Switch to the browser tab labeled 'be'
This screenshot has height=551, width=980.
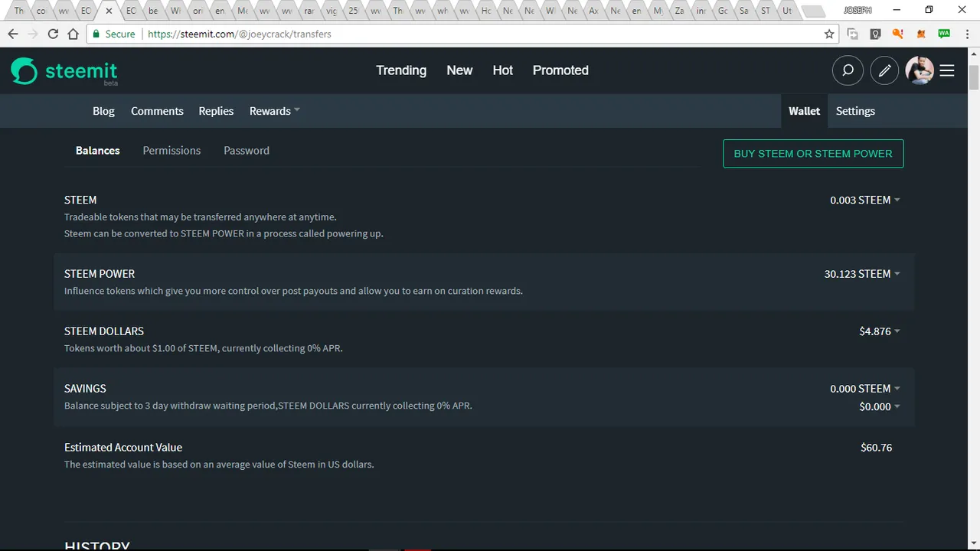click(153, 11)
